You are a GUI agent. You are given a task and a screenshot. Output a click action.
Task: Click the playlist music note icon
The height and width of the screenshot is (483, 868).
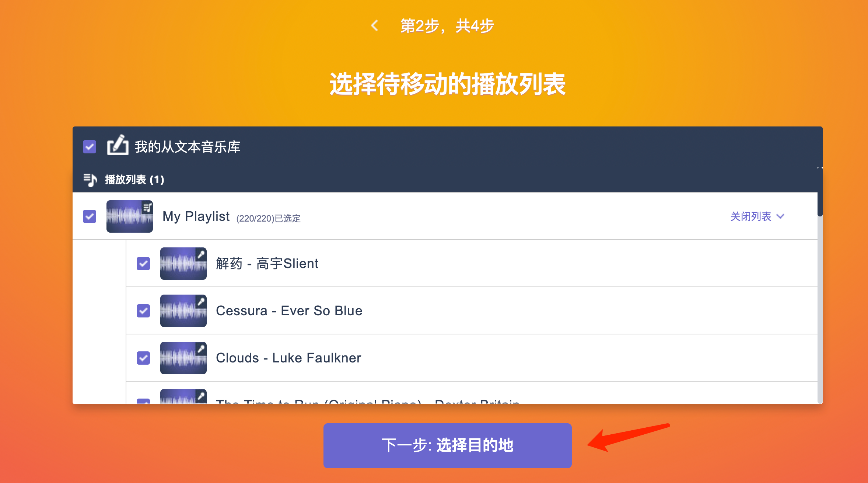[90, 180]
